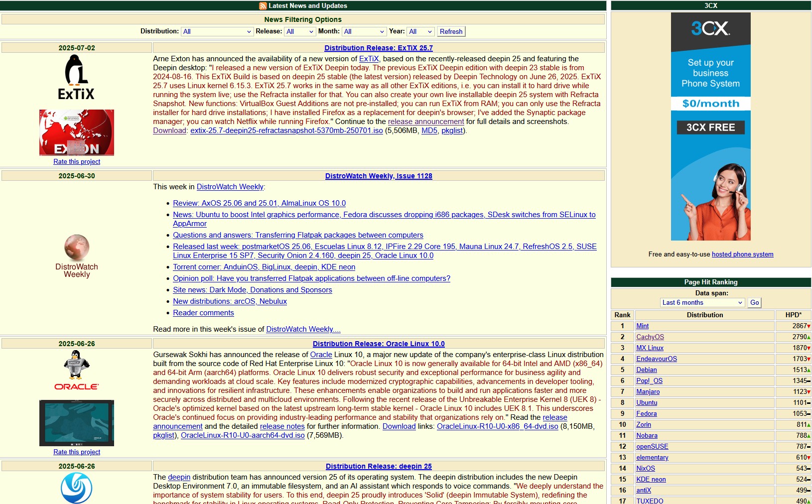Open the CachyOS ranking link
Image resolution: width=812 pixels, height=504 pixels.
(x=650, y=337)
